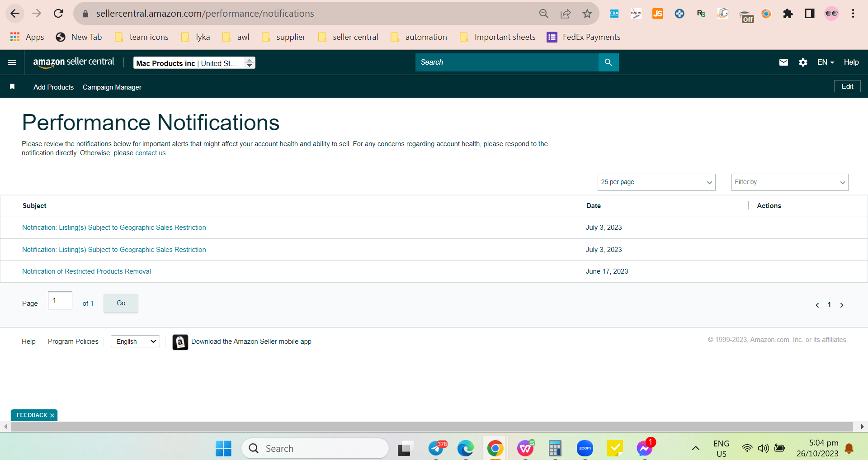The image size is (868, 460).
Task: Click the amazon seller central logo
Action: (x=74, y=62)
